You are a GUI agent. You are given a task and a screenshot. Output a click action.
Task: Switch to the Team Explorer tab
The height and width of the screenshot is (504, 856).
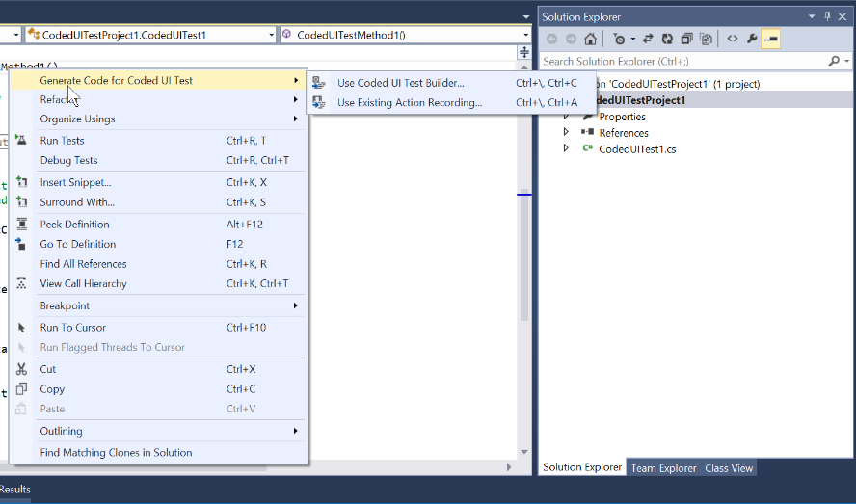663,468
